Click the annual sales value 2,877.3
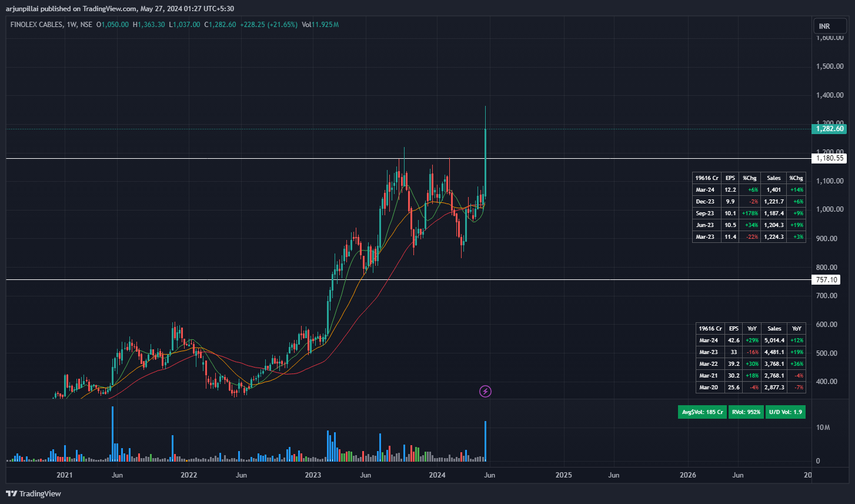Screen dimensions: 855x504 pyautogui.click(x=774, y=387)
